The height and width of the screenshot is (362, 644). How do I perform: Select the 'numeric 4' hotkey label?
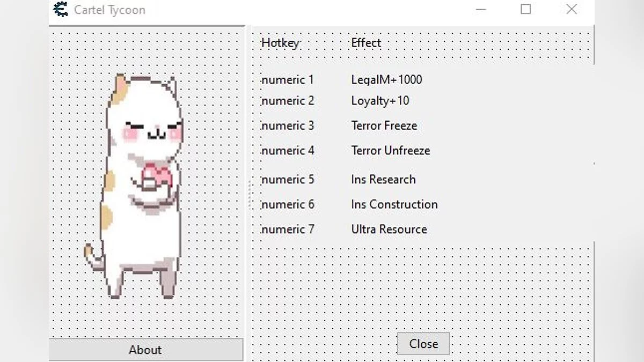pos(288,151)
